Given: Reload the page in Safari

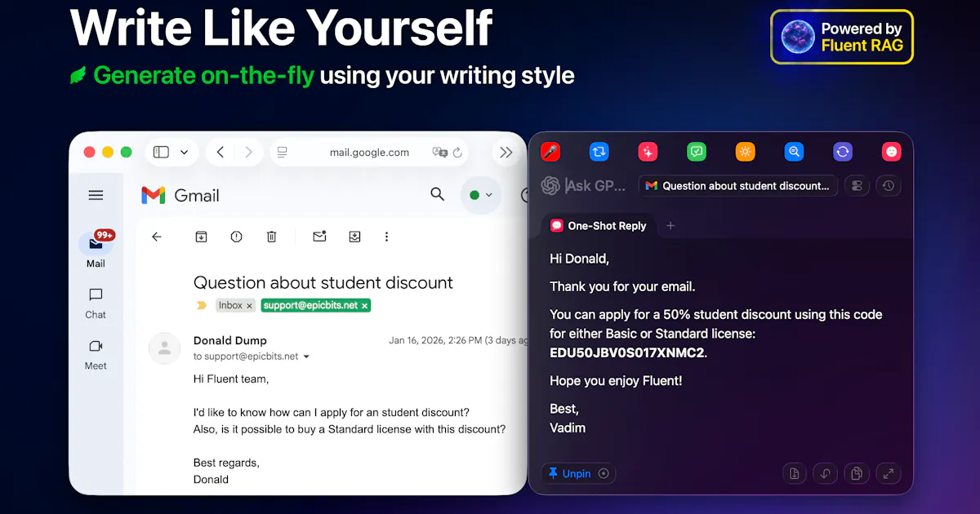Looking at the screenshot, I should click(457, 153).
